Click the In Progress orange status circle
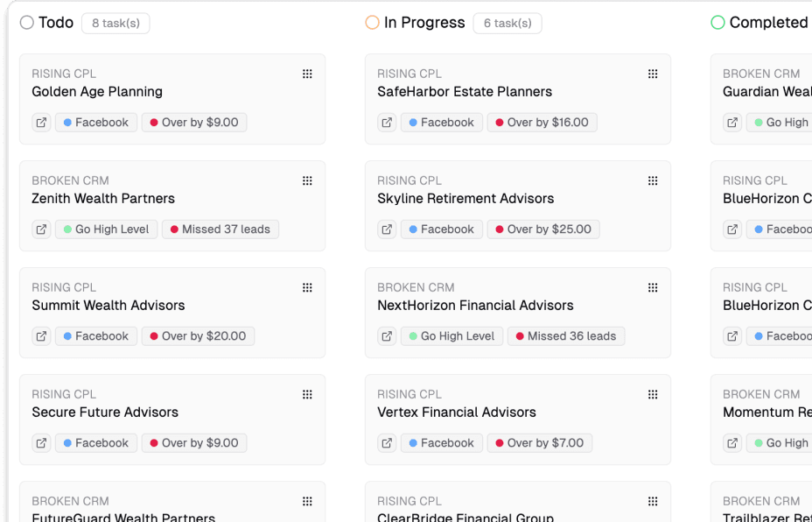 (x=373, y=23)
